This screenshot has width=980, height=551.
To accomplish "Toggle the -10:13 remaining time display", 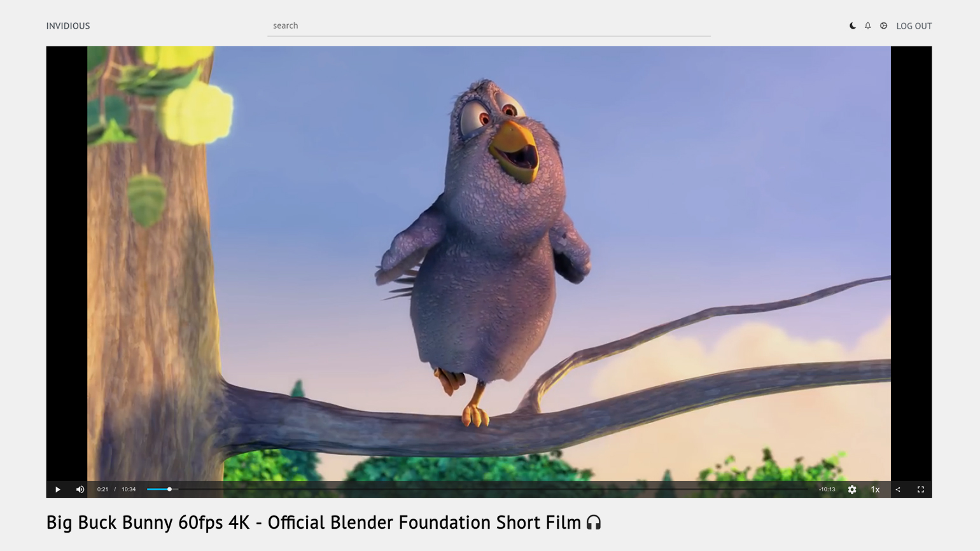I will tap(827, 489).
